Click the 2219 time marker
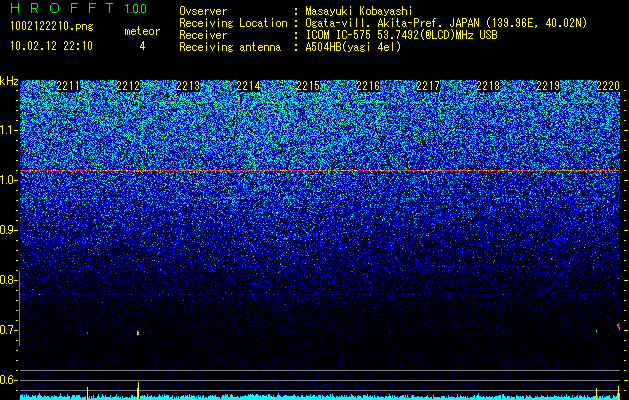Image resolution: width=629 pixels, height=400 pixels. pos(548,86)
